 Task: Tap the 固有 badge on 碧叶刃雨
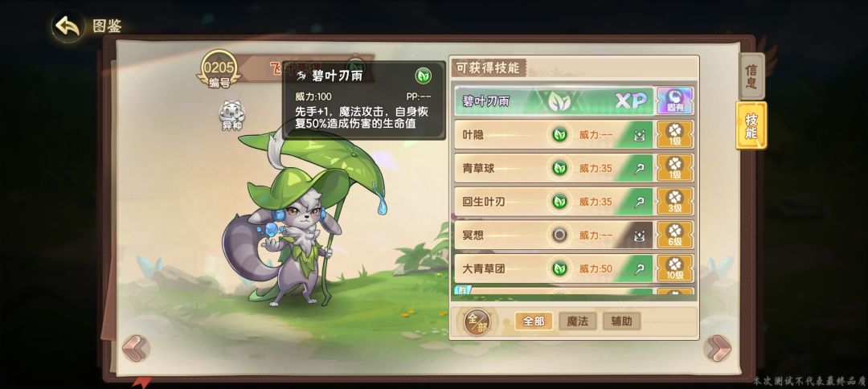[x=675, y=100]
